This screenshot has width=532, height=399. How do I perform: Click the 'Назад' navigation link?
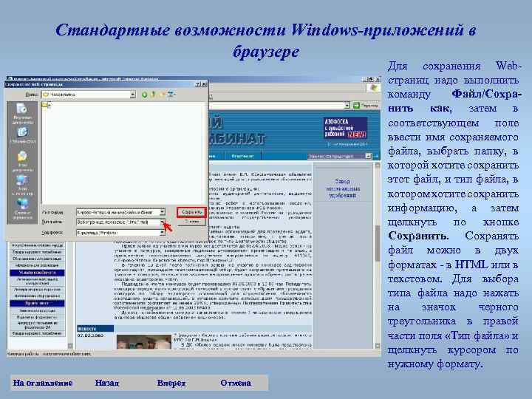click(x=107, y=383)
